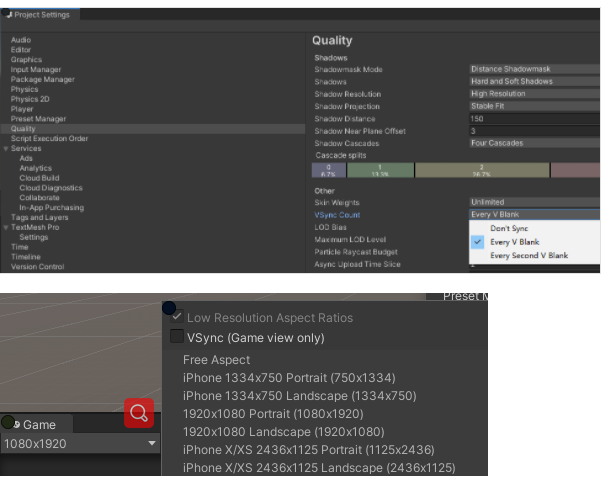
Task: Open Physics settings category
Action: [x=24, y=89]
